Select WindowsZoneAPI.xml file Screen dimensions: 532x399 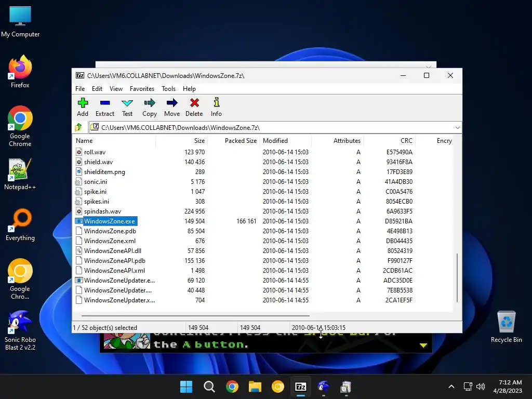[x=114, y=270]
